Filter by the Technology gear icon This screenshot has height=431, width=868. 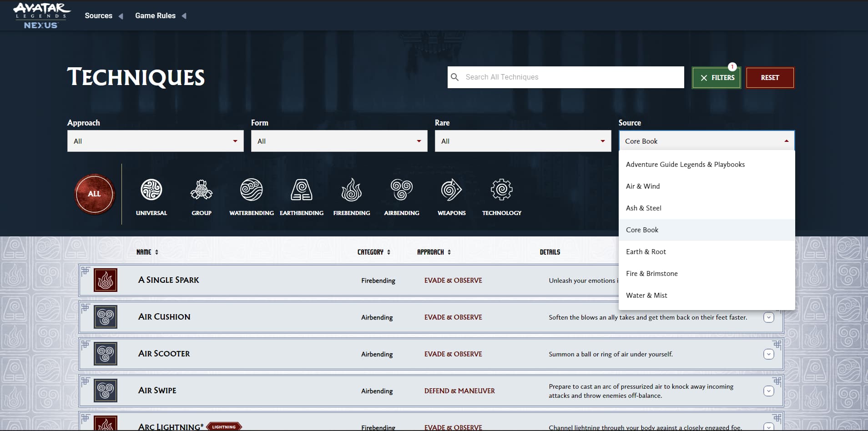pos(502,190)
